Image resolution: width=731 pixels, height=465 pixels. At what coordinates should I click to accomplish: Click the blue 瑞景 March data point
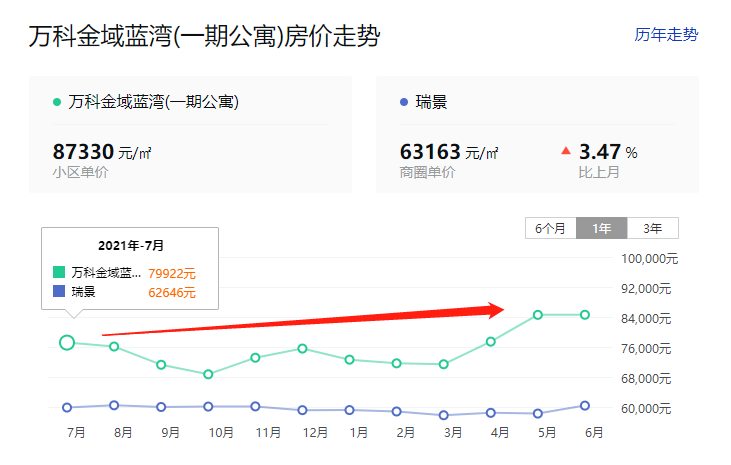point(444,415)
